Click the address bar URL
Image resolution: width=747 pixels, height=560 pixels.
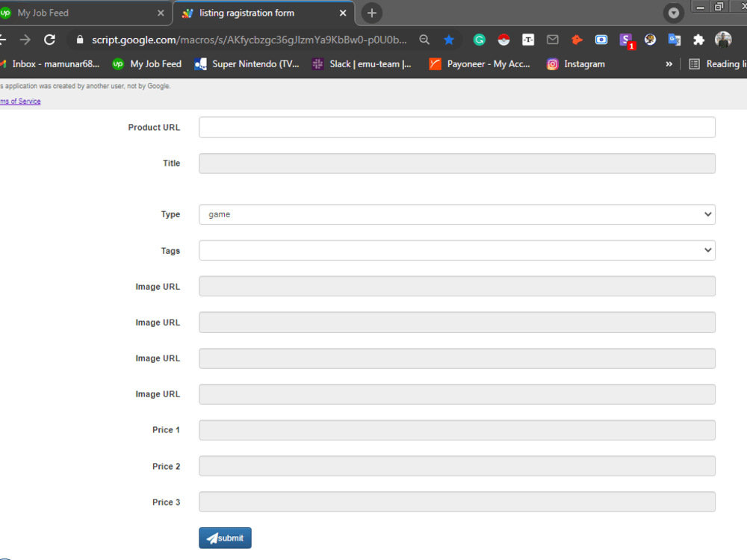click(x=249, y=40)
